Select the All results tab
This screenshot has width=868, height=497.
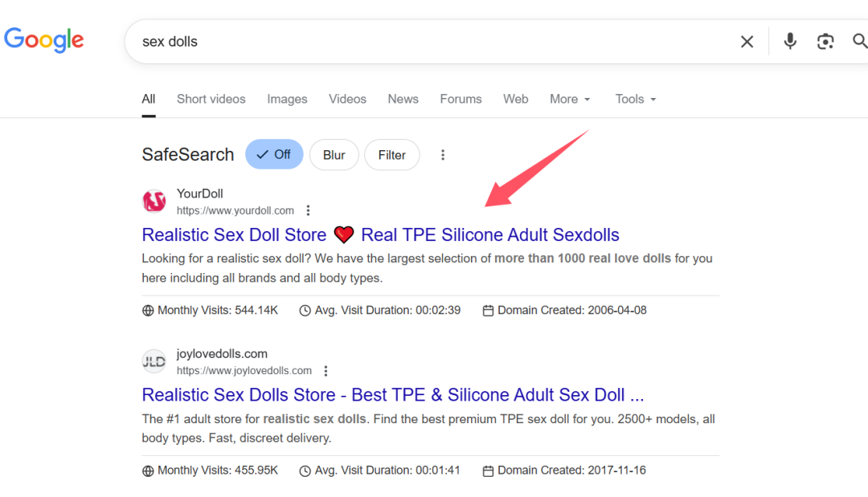149,99
